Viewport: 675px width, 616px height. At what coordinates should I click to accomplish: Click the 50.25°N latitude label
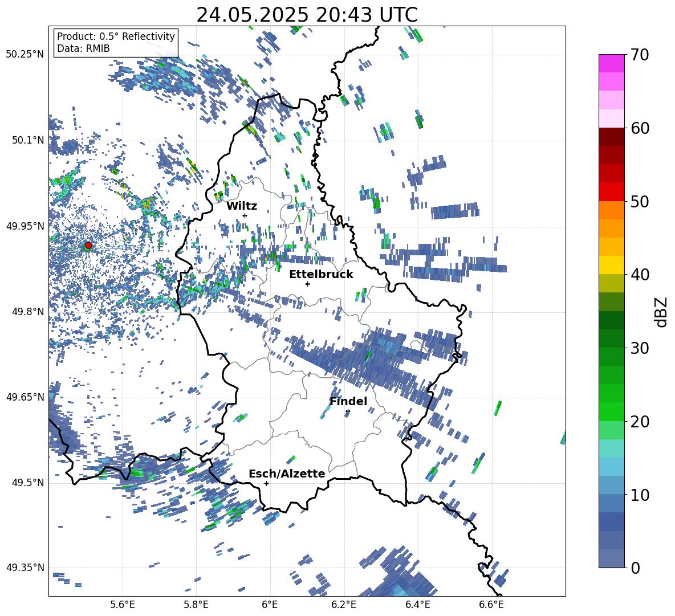[x=25, y=55]
